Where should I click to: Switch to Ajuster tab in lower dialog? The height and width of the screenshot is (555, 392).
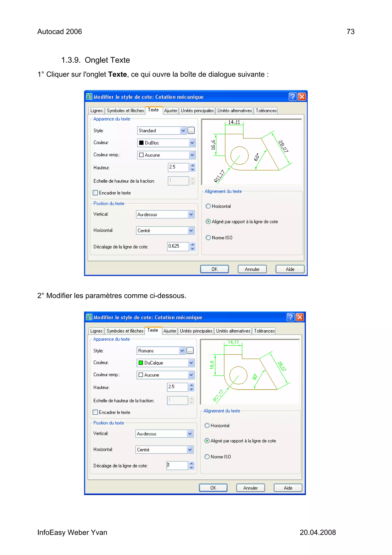pos(170,331)
